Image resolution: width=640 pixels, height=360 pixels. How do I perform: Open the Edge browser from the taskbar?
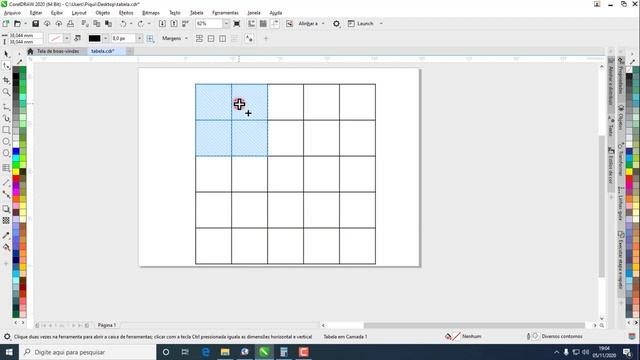pos(205,352)
